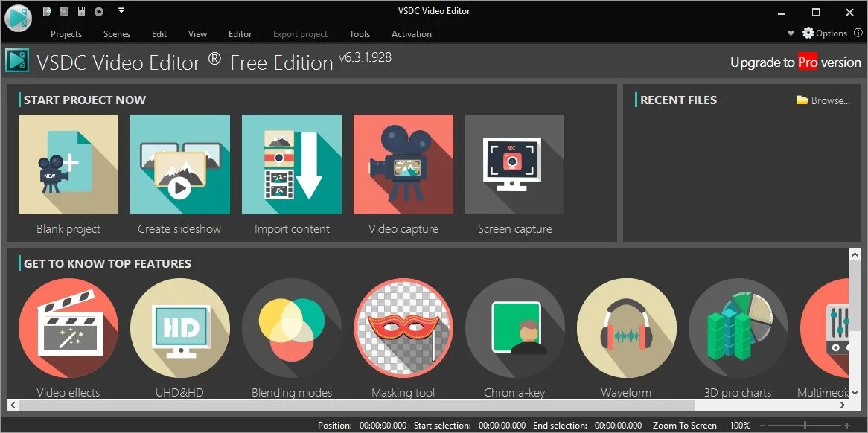Viewport: 868px width, 433px height.
Task: Close the VSDC Video Editor window
Action: 849,12
